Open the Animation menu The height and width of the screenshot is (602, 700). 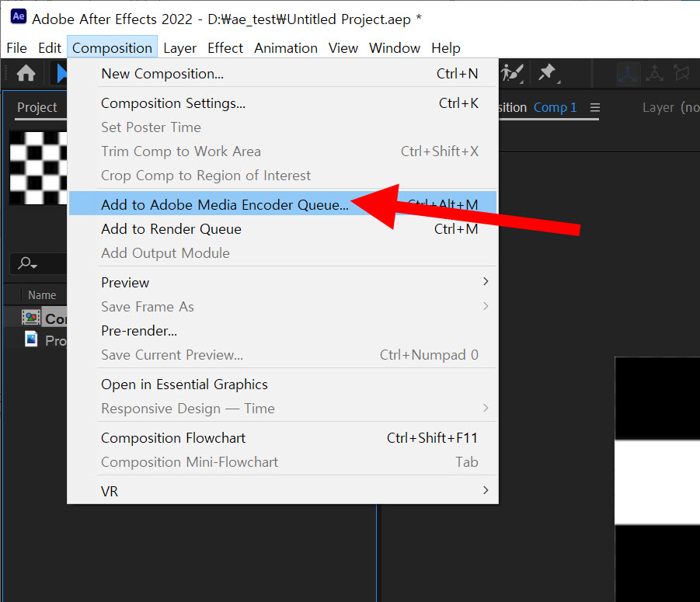pyautogui.click(x=286, y=47)
